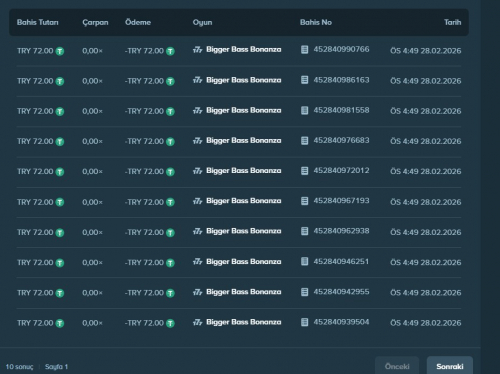Click payout Tether coin icon in row 452840939504
The image size is (500, 374).
tap(170, 323)
